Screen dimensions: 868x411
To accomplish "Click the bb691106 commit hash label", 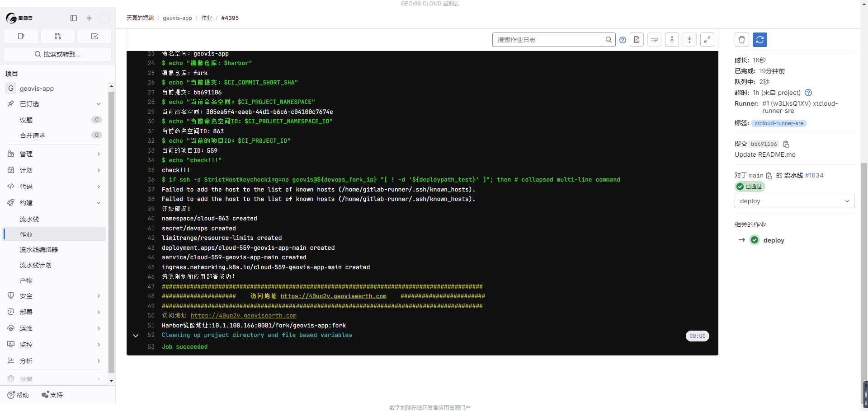I will [x=764, y=144].
